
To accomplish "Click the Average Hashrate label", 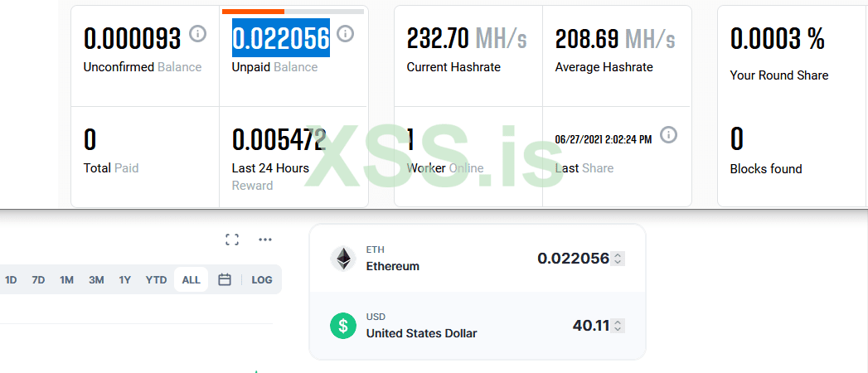I will click(604, 67).
